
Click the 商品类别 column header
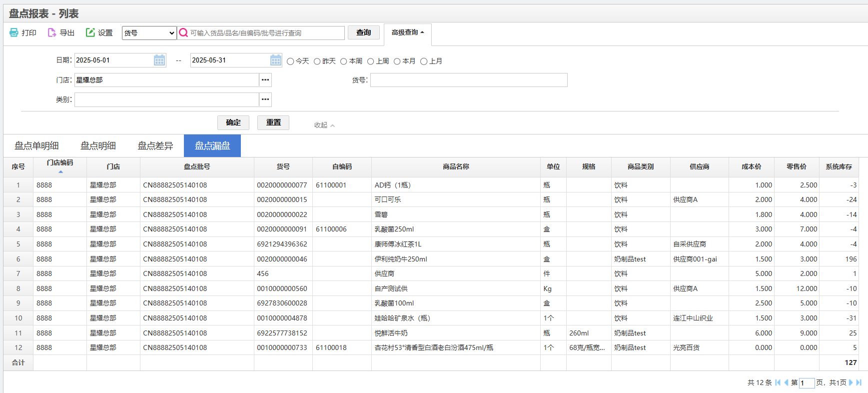click(641, 167)
